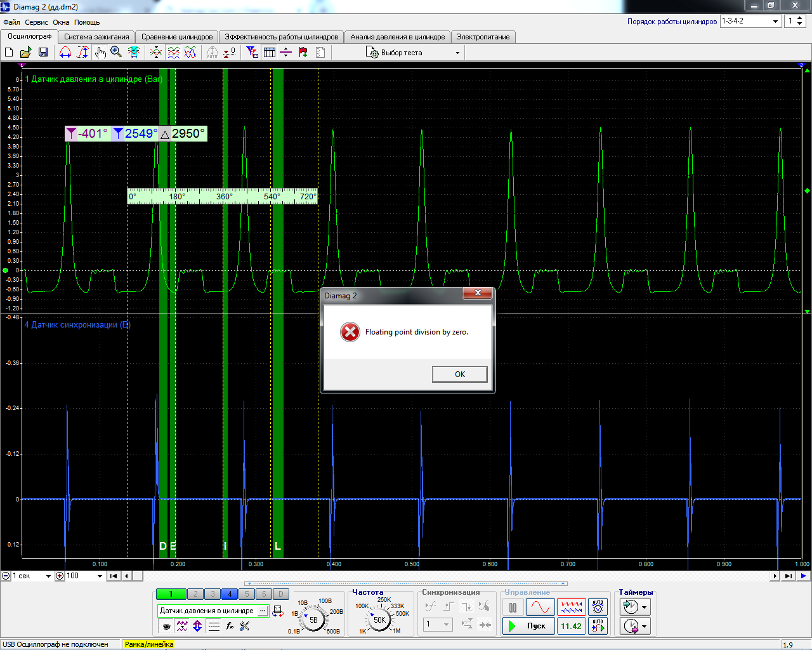This screenshot has height=650, width=812.
Task: Switch to Система зажигания tab
Action: (x=96, y=37)
